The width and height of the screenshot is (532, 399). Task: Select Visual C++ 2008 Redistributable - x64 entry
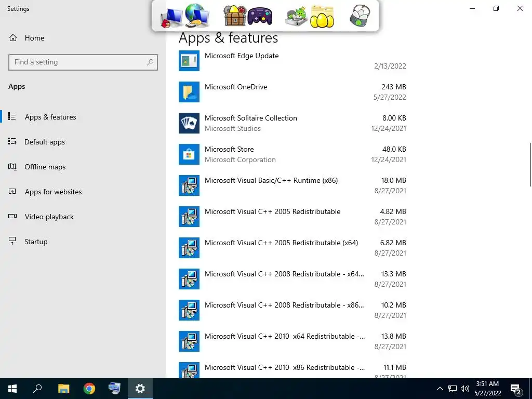tap(292, 279)
